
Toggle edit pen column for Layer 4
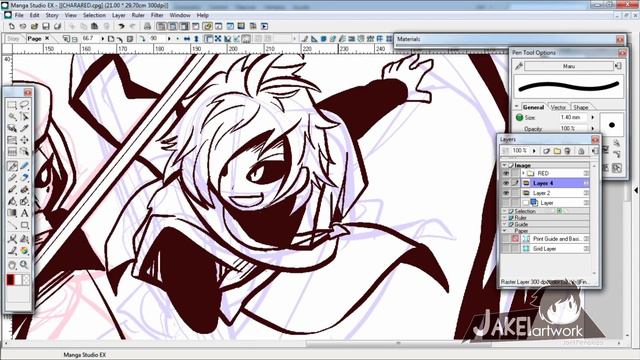coord(515,183)
